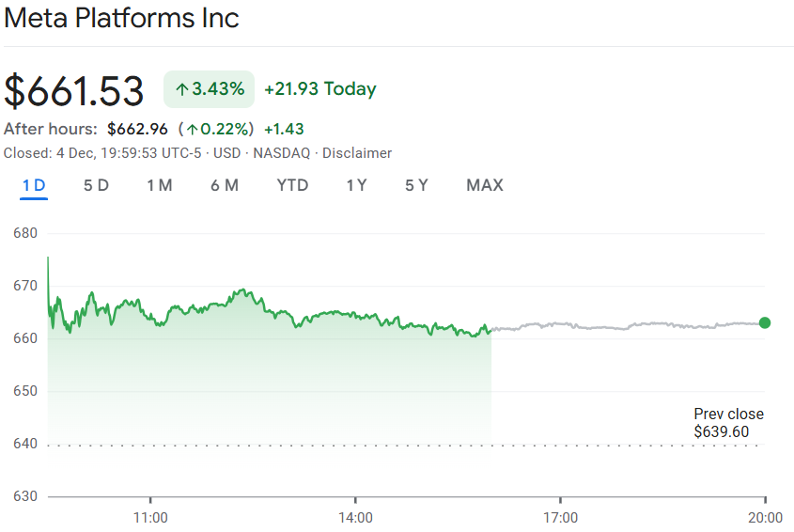Image resolution: width=794 pixels, height=532 pixels.
Task: Select the 1D time range tab
Action: (34, 185)
